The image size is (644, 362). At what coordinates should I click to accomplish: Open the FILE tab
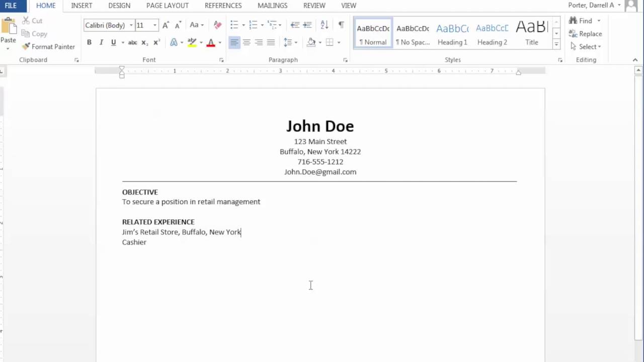pyautogui.click(x=11, y=6)
